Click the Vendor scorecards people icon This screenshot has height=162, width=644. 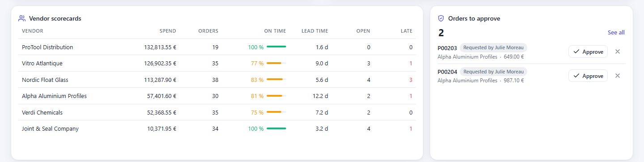coord(21,18)
